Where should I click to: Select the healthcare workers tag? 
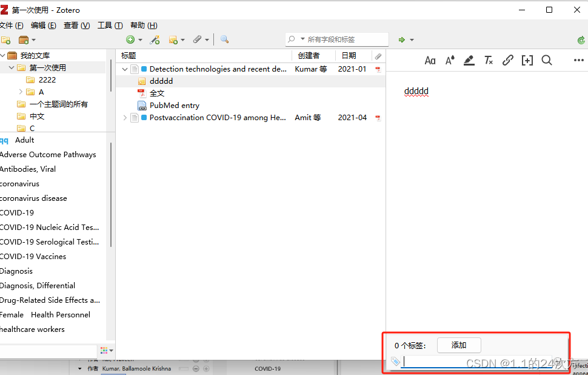[32, 329]
